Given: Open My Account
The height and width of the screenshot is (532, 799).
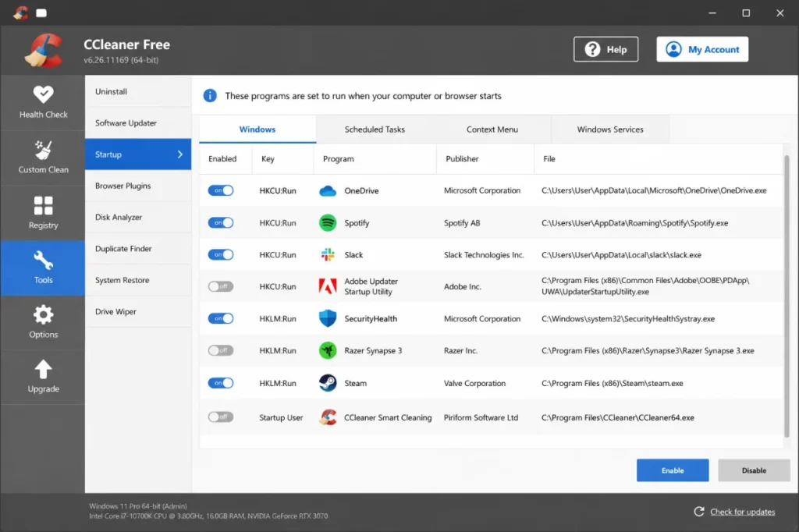Looking at the screenshot, I should (702, 49).
